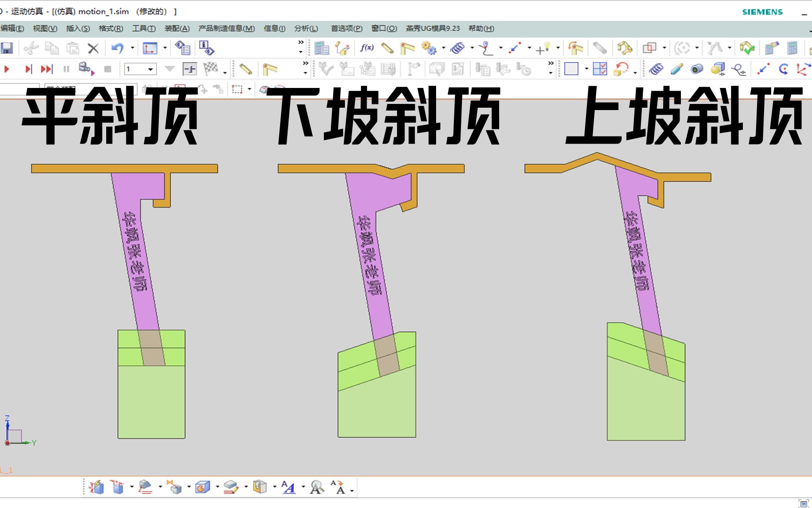
Task: Open dropdown beside the sketch window icon
Action: pyautogui.click(x=164, y=48)
